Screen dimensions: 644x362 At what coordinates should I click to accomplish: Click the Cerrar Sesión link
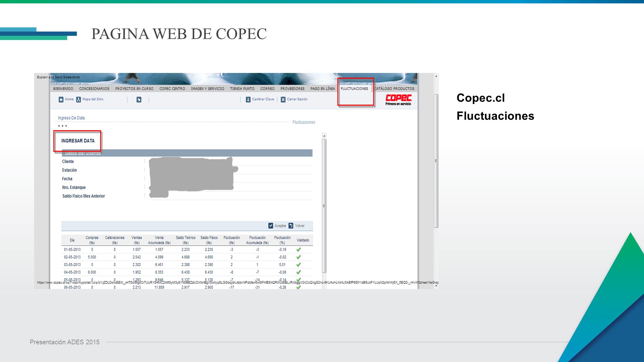click(x=297, y=99)
